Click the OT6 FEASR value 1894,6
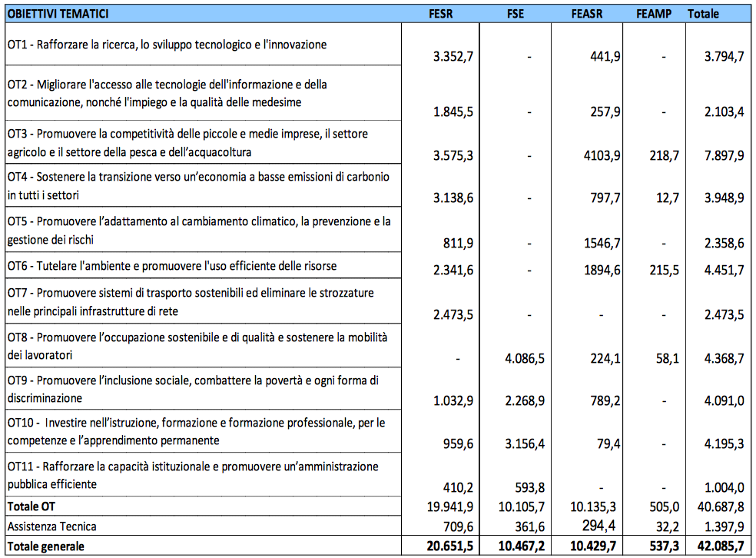Viewport: 756px width, 558px height. [602, 270]
